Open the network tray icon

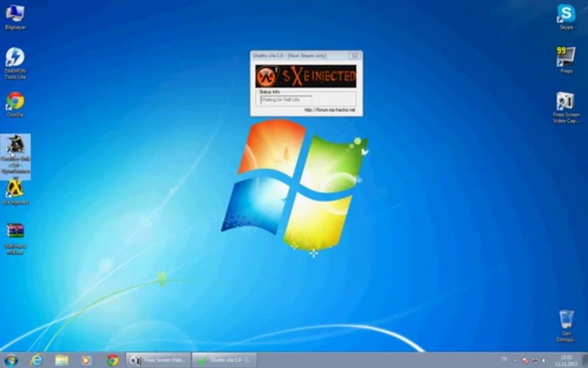(x=535, y=361)
